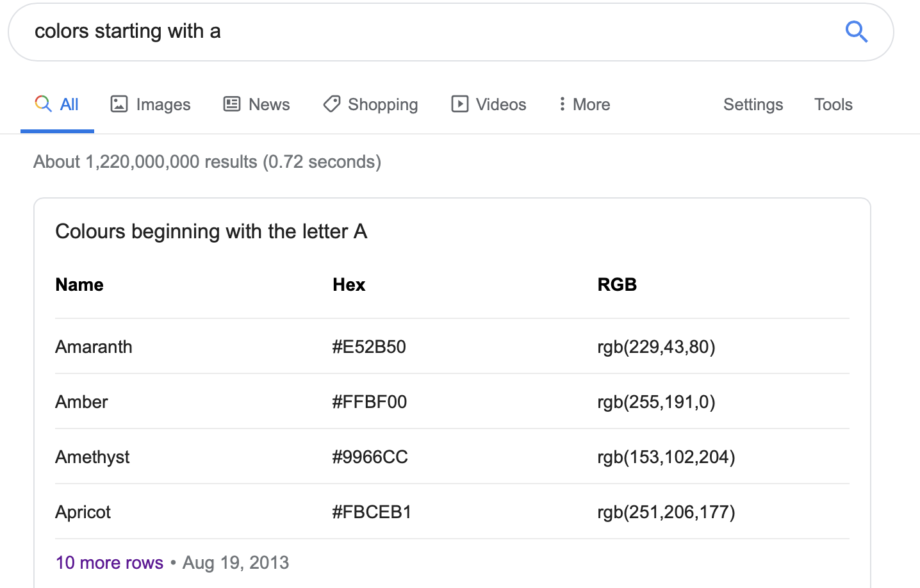
Task: Select the Amaranth color name
Action: point(94,347)
